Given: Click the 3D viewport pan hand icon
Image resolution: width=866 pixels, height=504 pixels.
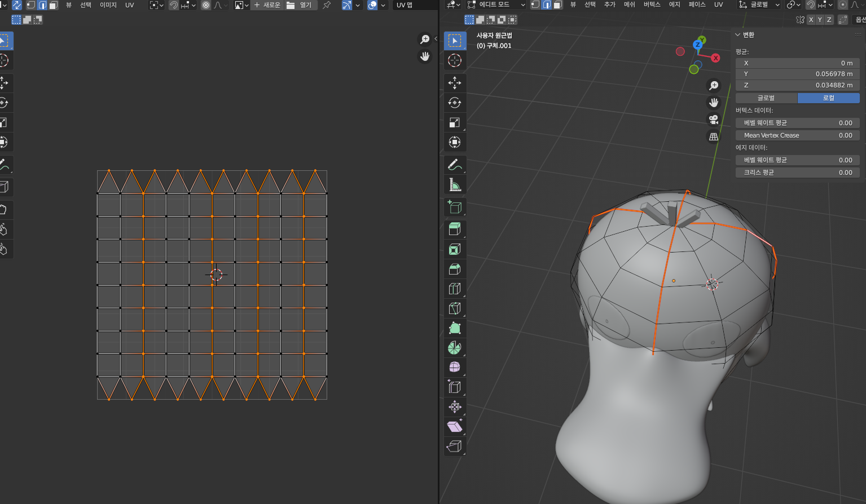Looking at the screenshot, I should click(x=714, y=103).
